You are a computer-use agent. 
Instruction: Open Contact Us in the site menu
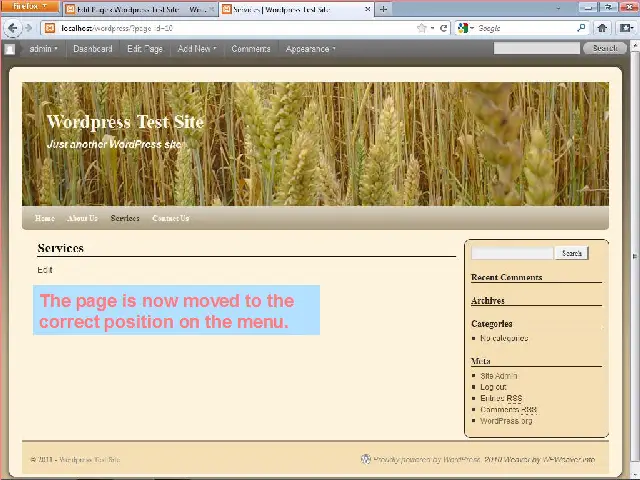point(171,218)
